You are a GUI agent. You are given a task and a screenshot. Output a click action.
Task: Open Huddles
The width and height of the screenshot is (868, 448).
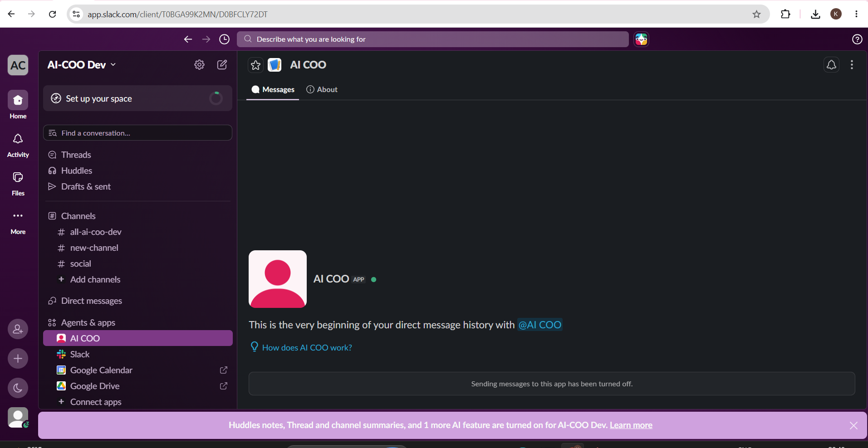137,170
